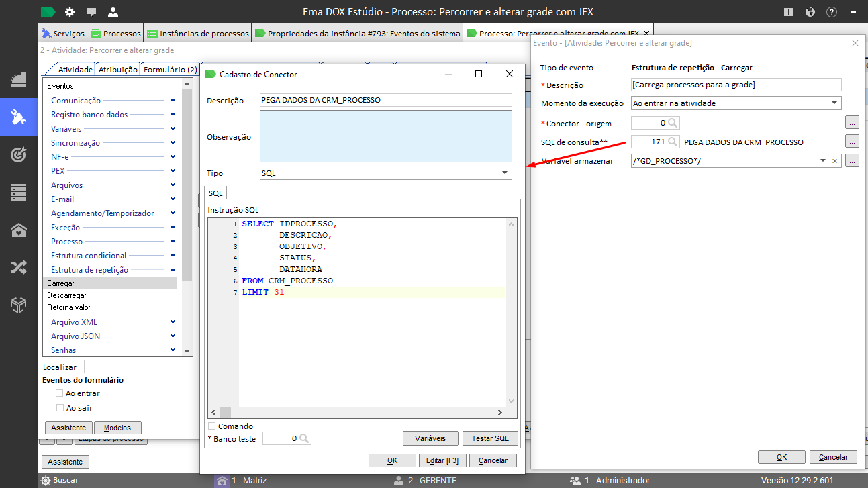This screenshot has height=488, width=868.
Task: Open the user profile icon in title bar
Action: 112,12
